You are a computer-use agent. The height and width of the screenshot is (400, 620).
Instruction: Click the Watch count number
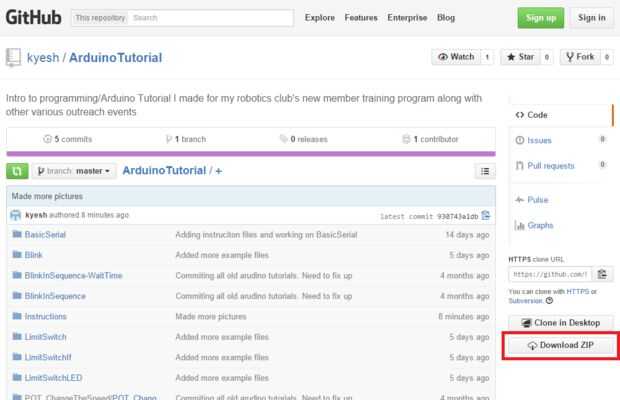coord(487,57)
